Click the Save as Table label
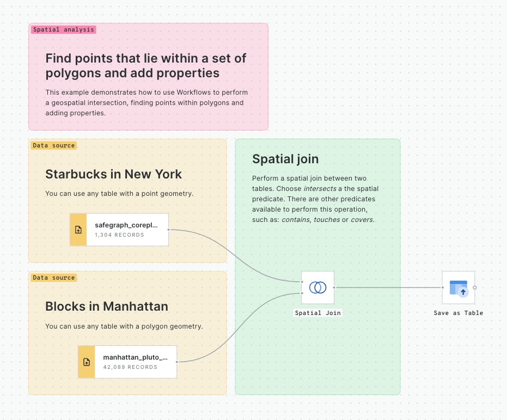This screenshot has width=507, height=420. point(458,313)
